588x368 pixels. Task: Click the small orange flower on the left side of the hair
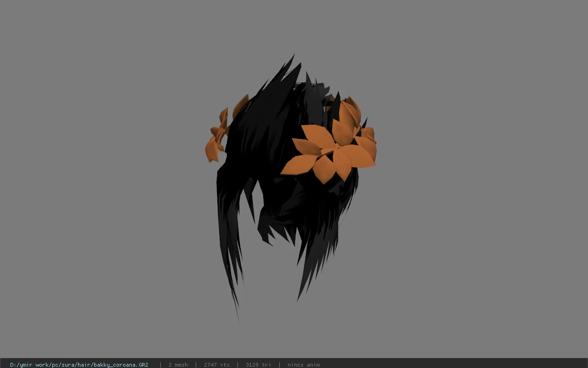(217, 136)
